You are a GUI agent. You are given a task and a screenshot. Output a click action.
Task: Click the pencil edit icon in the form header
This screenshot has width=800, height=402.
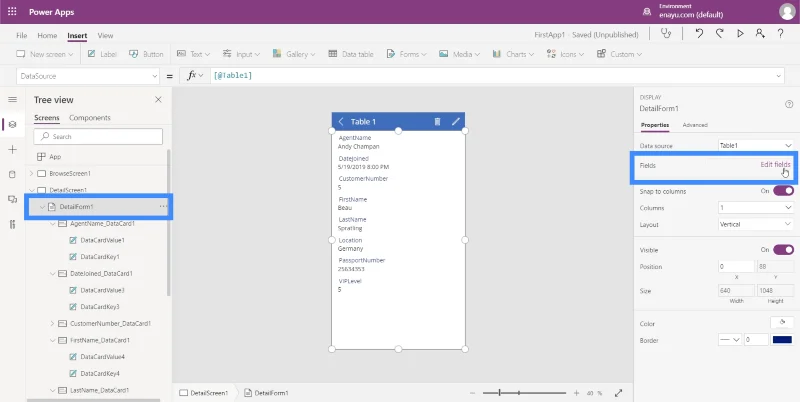pyautogui.click(x=456, y=121)
